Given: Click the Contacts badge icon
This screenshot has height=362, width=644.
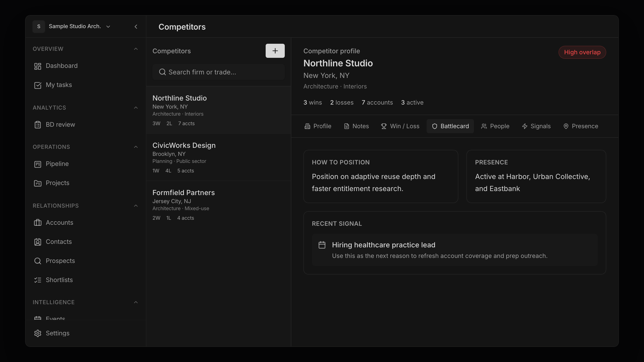Looking at the screenshot, I should 38,242.
